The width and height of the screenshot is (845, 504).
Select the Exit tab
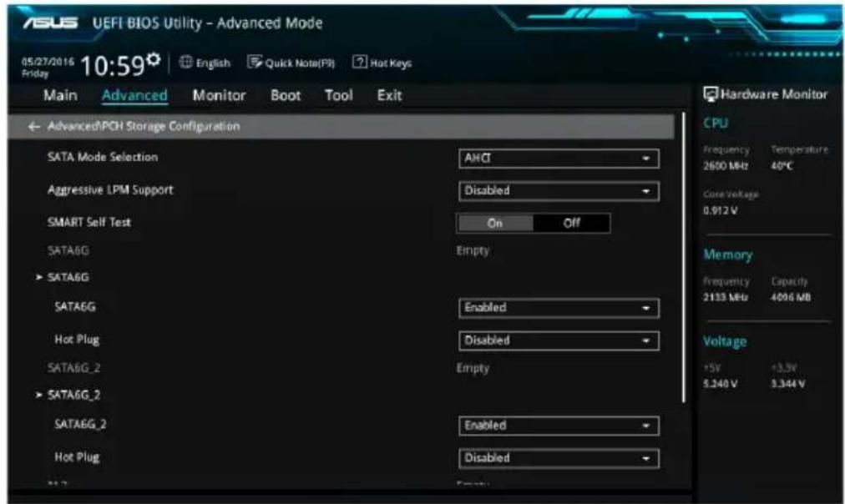point(389,95)
